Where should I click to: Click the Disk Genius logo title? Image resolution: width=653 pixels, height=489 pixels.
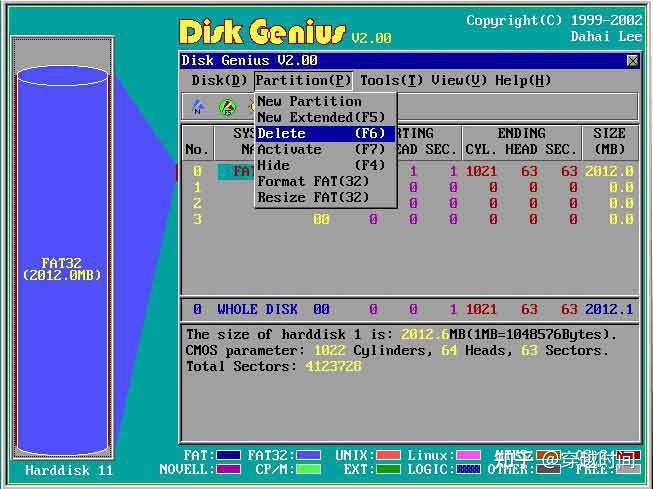tap(262, 32)
